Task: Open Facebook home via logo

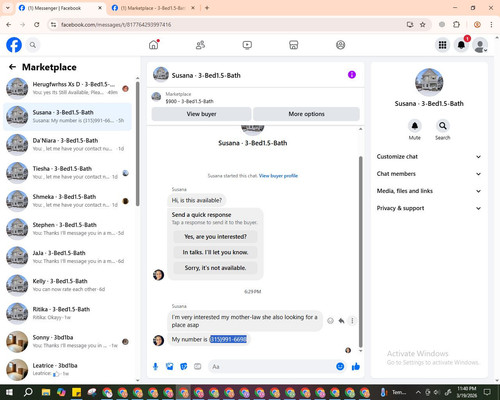Action: (x=14, y=45)
